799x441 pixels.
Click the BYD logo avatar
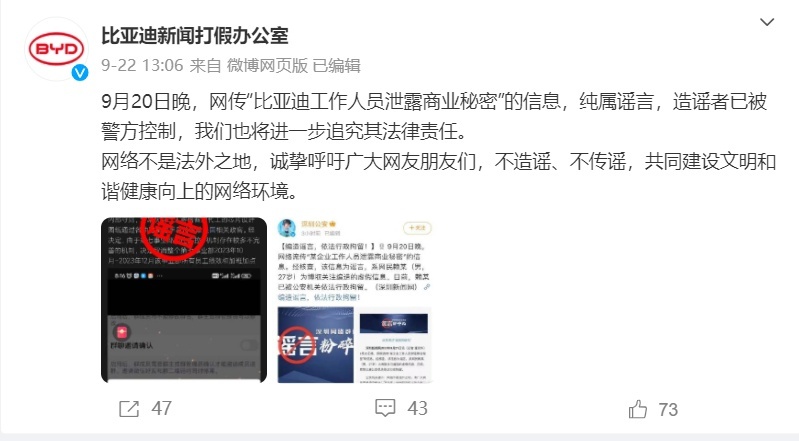(56, 49)
